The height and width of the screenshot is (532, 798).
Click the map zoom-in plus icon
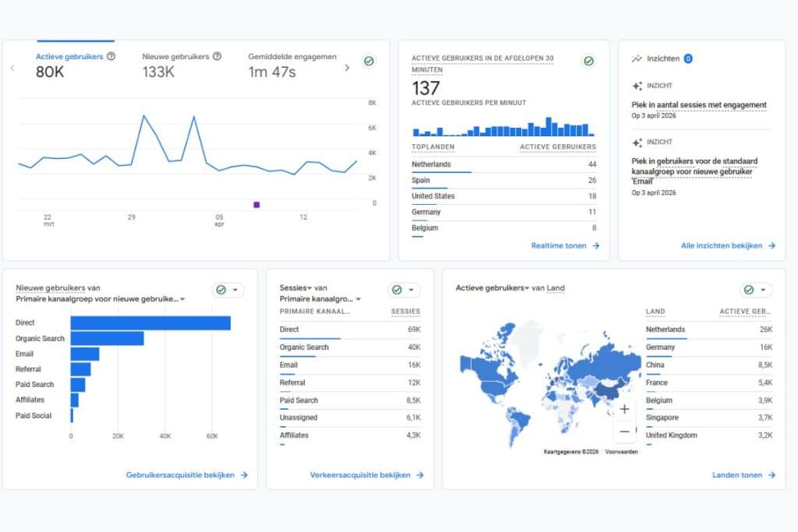pyautogui.click(x=624, y=408)
